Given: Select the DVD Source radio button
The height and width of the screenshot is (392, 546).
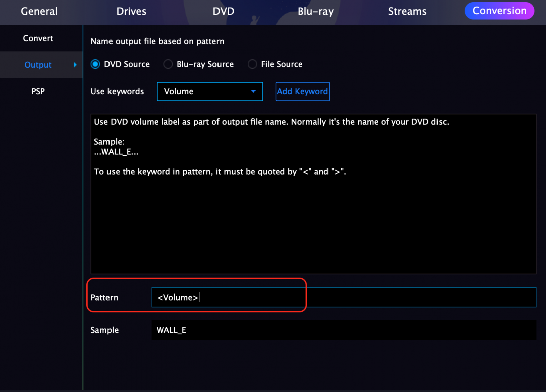Looking at the screenshot, I should pos(96,64).
